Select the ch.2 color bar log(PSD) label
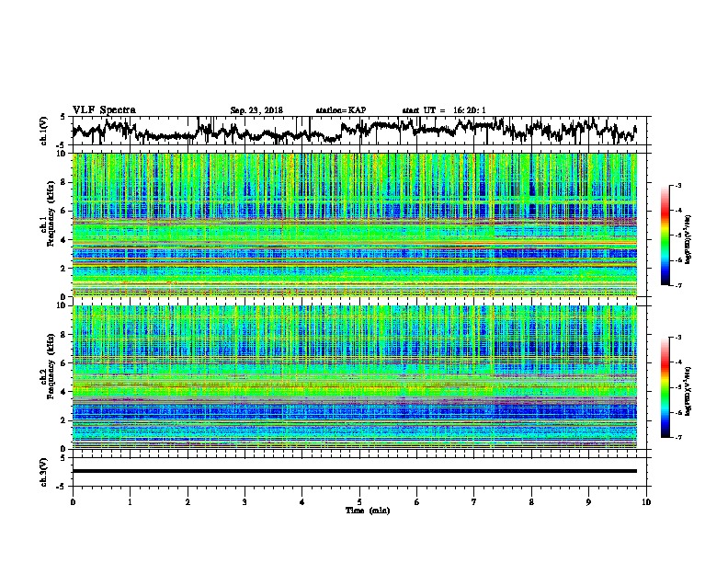 click(688, 391)
